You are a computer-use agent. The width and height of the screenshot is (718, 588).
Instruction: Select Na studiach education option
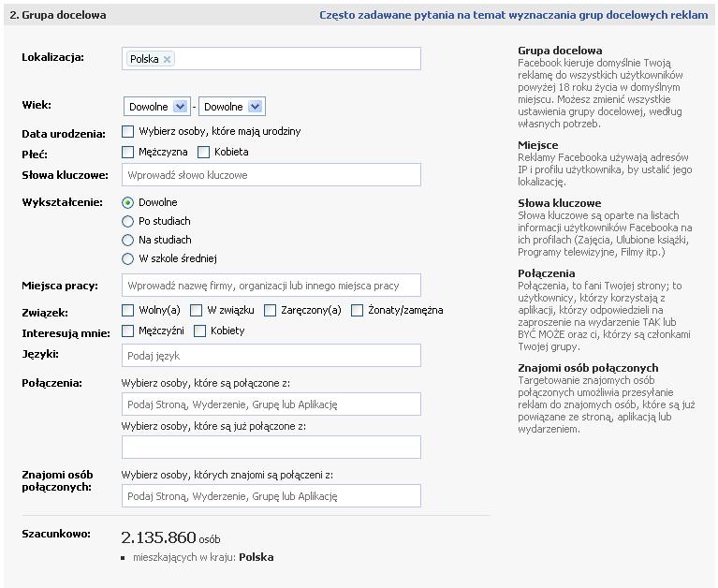point(127,240)
